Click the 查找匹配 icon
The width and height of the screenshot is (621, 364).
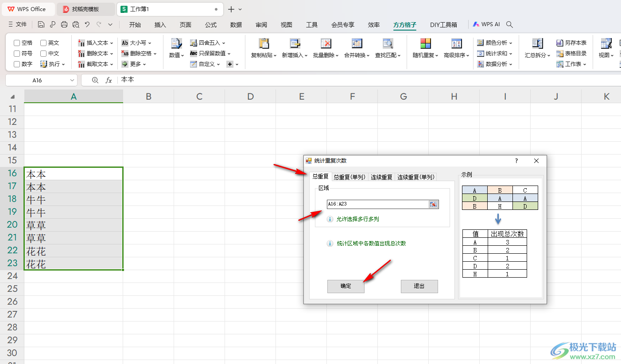point(388,43)
